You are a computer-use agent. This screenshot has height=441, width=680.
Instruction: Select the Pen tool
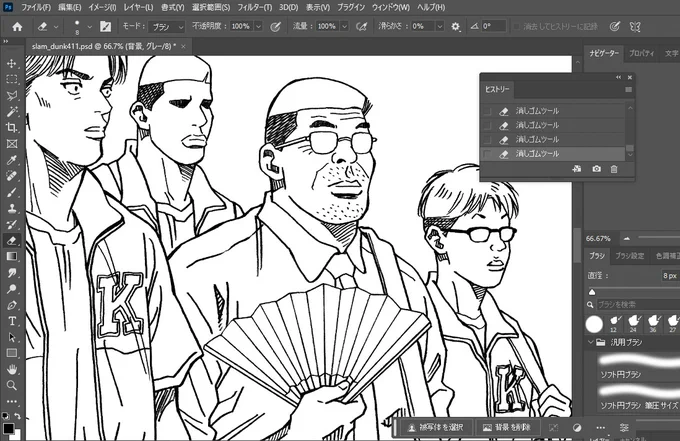(x=12, y=305)
